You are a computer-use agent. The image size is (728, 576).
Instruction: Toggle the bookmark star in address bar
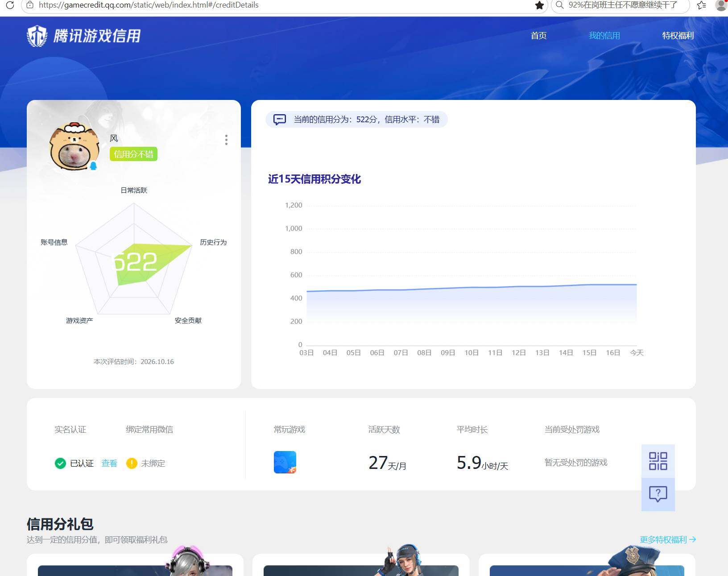tap(539, 5)
